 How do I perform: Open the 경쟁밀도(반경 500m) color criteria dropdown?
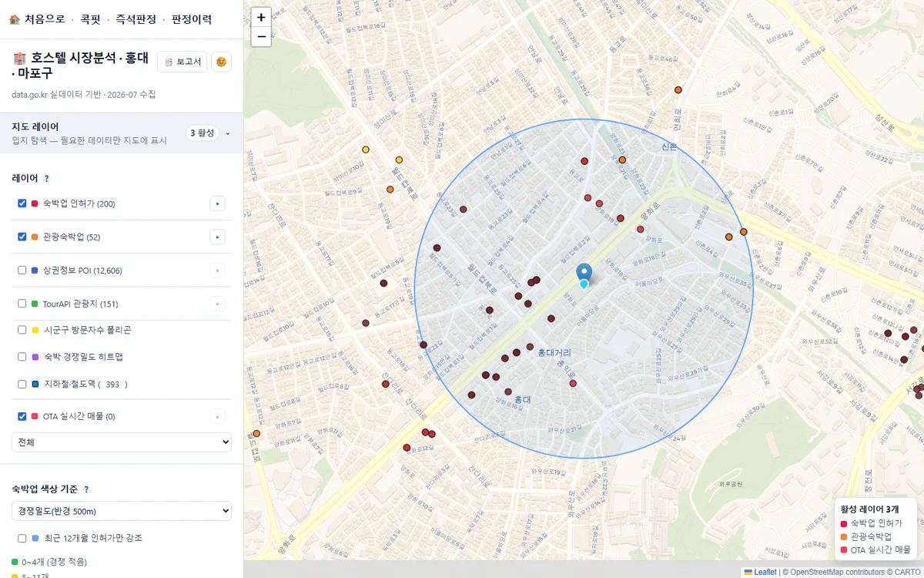[122, 511]
